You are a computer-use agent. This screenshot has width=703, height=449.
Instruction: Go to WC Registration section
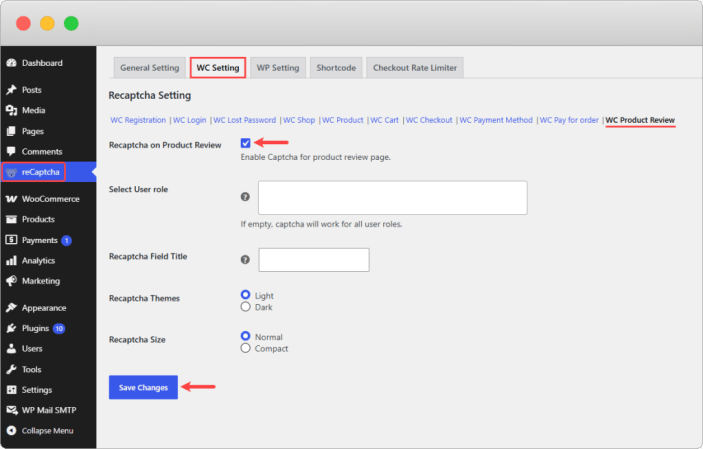coord(138,120)
